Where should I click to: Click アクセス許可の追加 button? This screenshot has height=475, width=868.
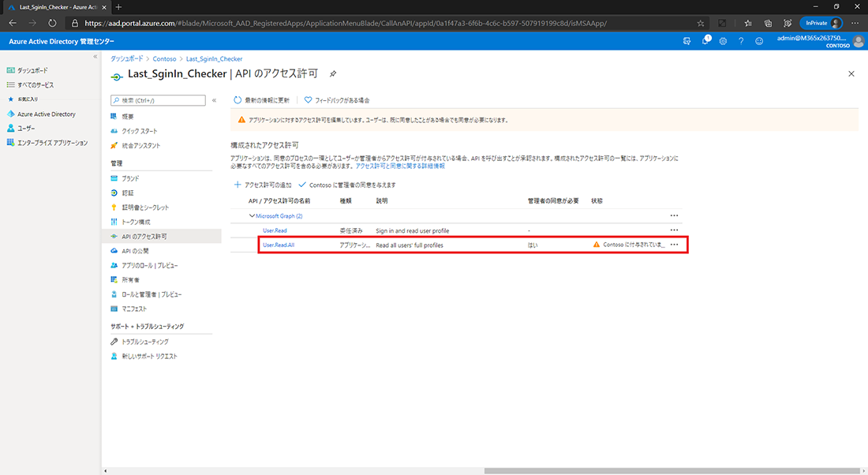click(x=263, y=185)
